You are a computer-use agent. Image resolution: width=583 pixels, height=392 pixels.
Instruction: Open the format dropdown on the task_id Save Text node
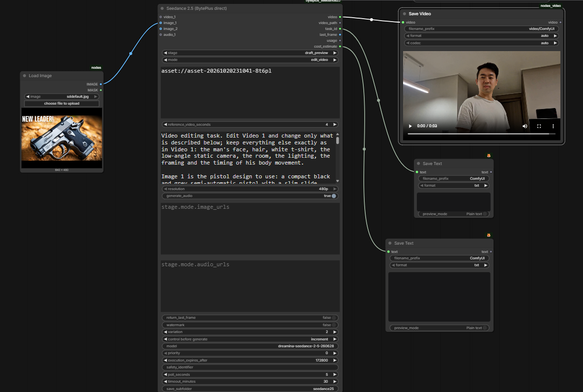454,185
